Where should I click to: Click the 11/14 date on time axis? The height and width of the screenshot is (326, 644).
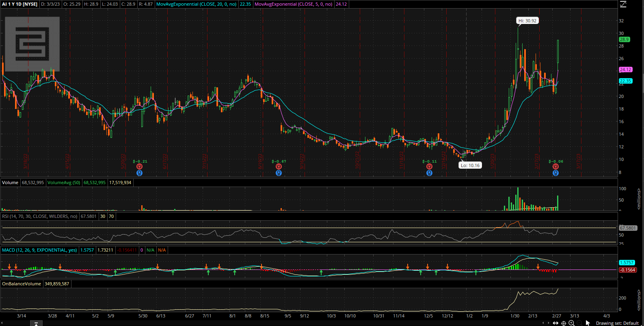(399, 316)
